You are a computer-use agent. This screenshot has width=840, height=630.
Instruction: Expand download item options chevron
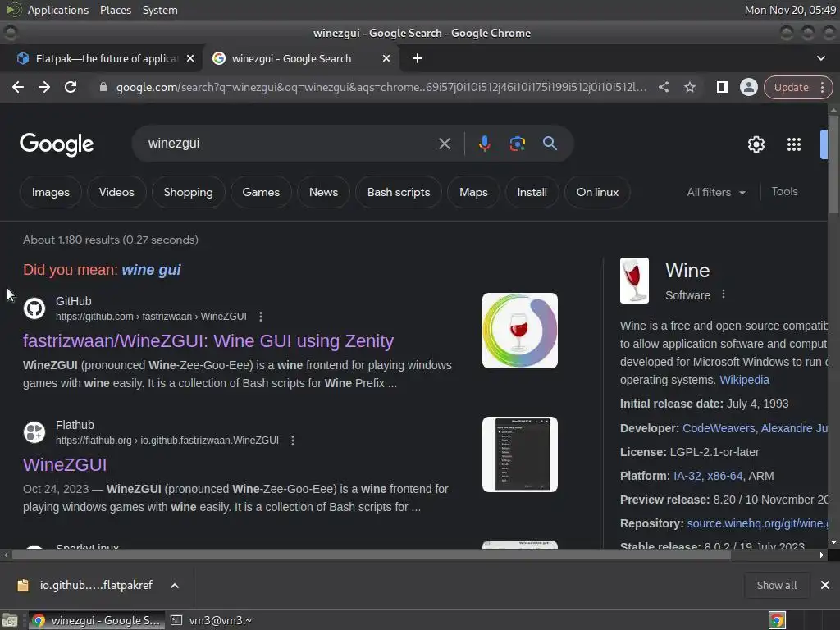click(x=175, y=586)
